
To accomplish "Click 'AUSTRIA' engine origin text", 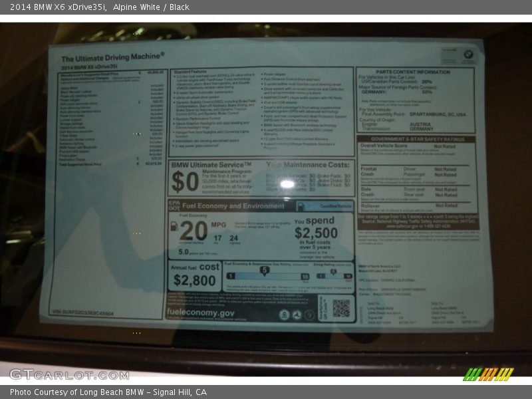I will 420,124.
